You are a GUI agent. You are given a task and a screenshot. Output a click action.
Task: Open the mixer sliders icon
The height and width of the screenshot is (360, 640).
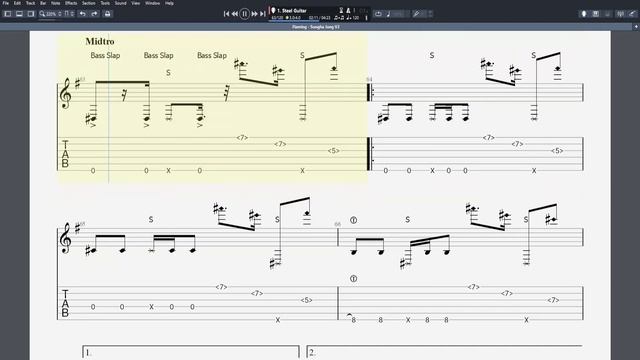[x=620, y=14]
